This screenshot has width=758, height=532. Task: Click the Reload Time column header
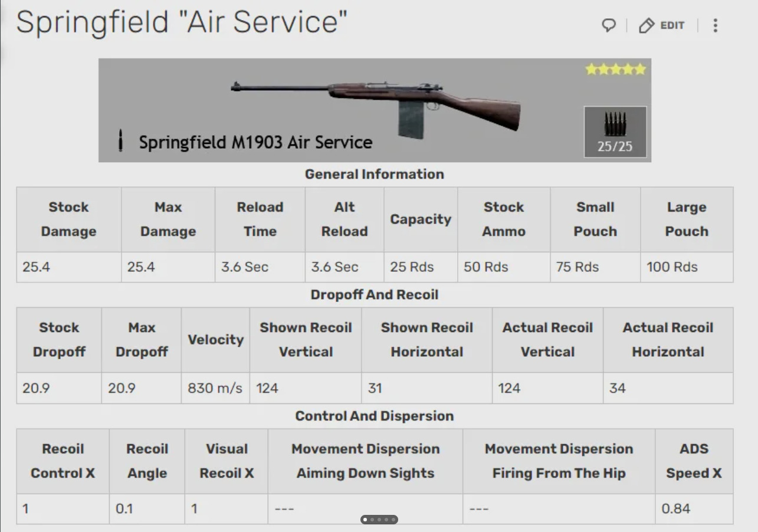click(260, 219)
